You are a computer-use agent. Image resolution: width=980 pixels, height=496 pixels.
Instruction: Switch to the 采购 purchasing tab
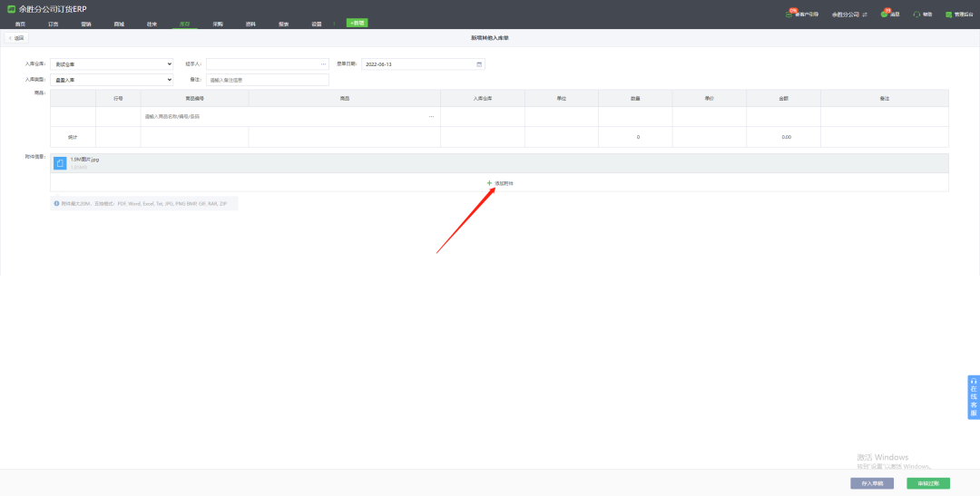218,24
